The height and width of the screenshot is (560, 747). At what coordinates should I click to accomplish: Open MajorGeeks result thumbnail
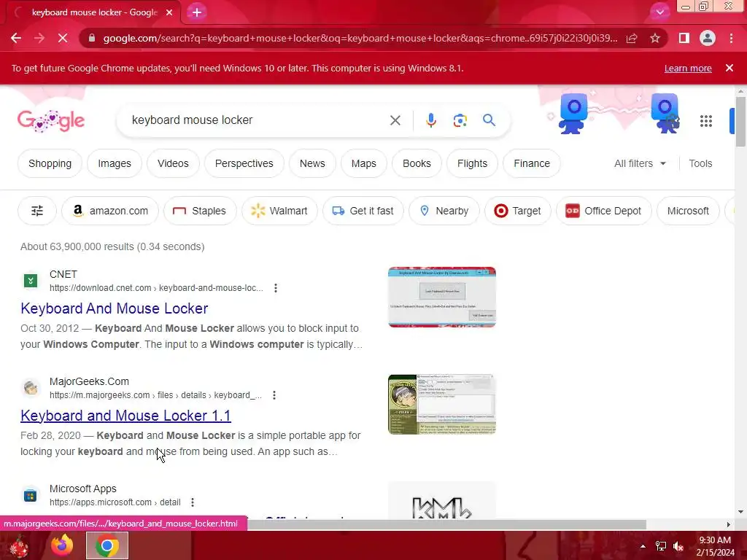coord(441,404)
